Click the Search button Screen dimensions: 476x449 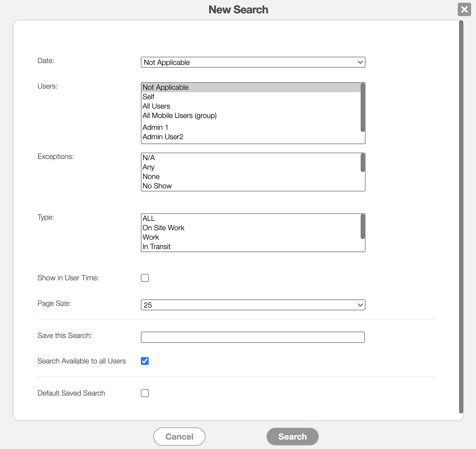click(292, 437)
